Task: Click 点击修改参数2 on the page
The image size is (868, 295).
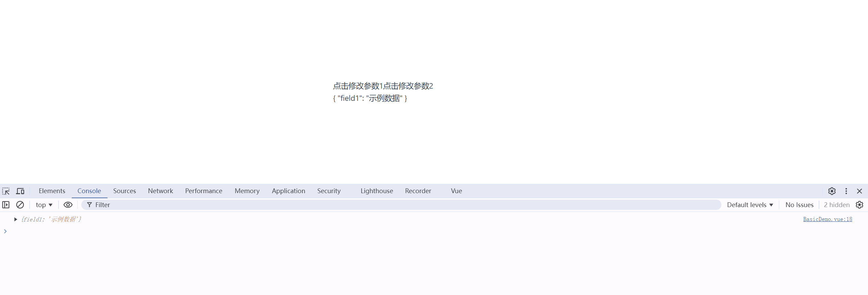Action: pos(408,86)
